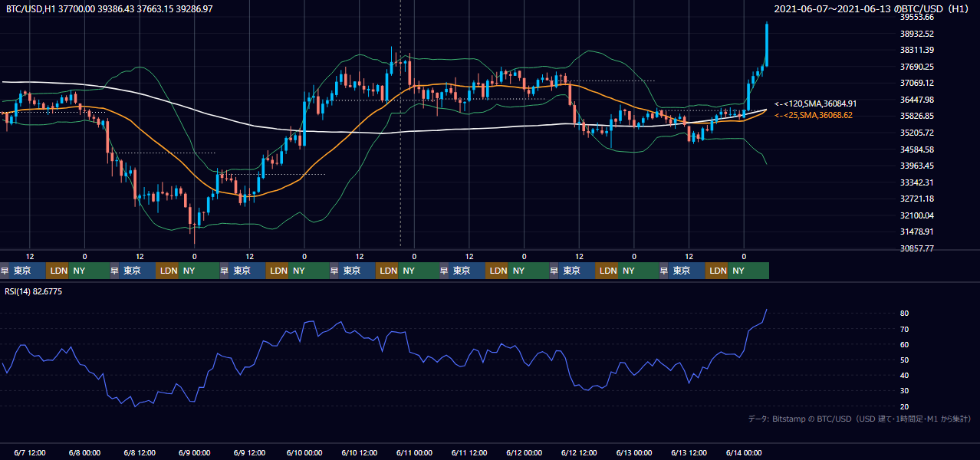Viewport: 980px width, 460px height.
Task: Click the 35826.85 price axis label
Action: click(x=918, y=116)
